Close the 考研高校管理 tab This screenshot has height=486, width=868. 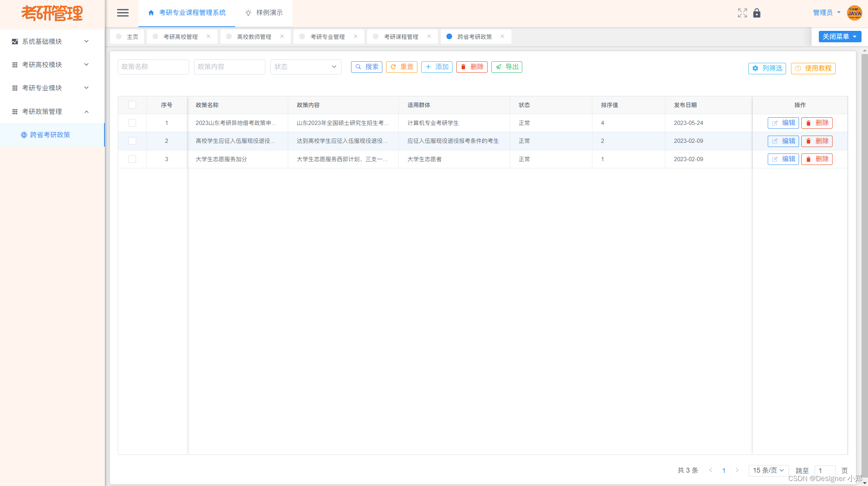tap(208, 37)
